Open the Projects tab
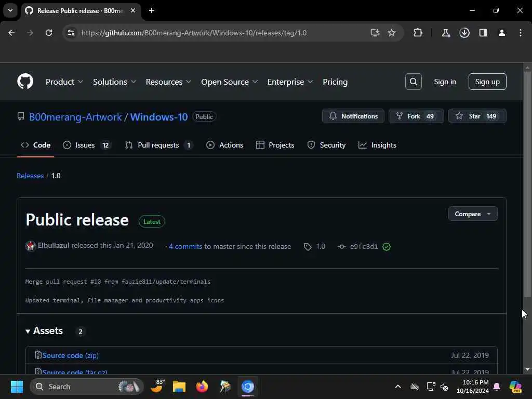The height and width of the screenshot is (399, 532). pyautogui.click(x=275, y=145)
